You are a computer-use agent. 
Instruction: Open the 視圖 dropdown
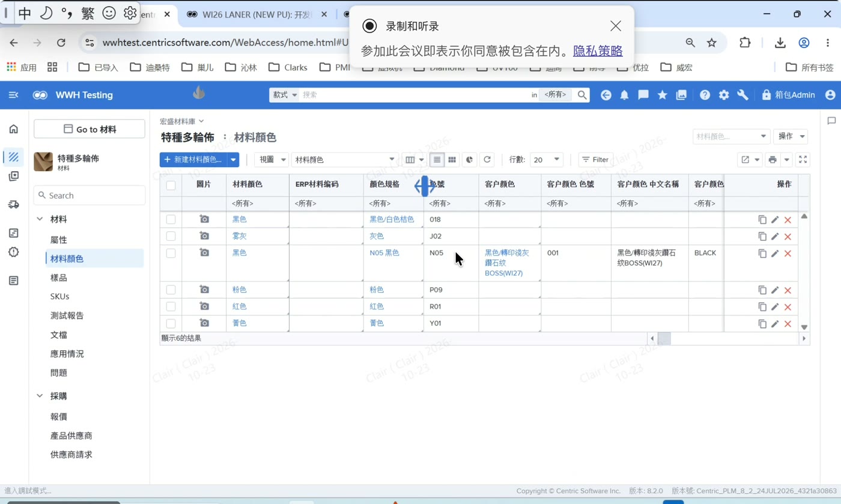pyautogui.click(x=272, y=160)
